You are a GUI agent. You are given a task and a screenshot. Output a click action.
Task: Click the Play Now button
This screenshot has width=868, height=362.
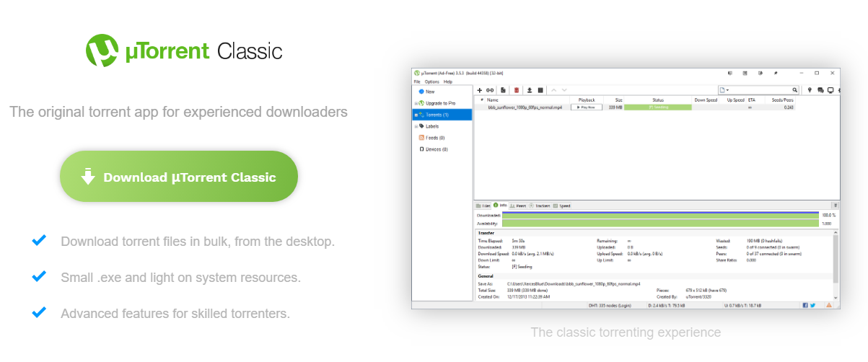[x=586, y=107]
